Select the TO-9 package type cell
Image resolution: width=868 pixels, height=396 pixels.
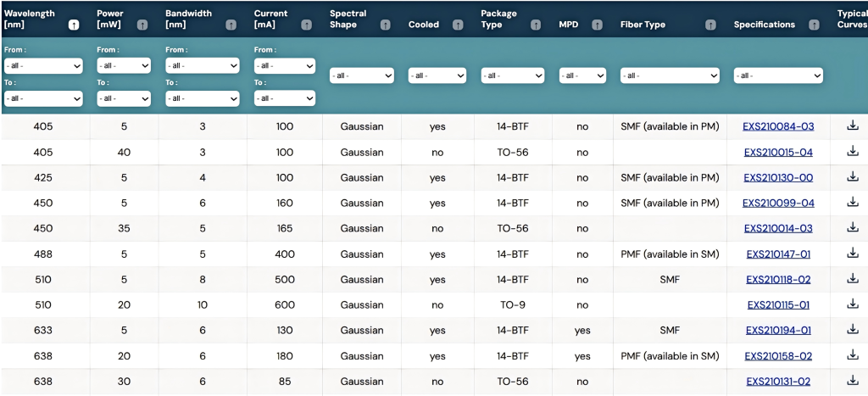(513, 305)
